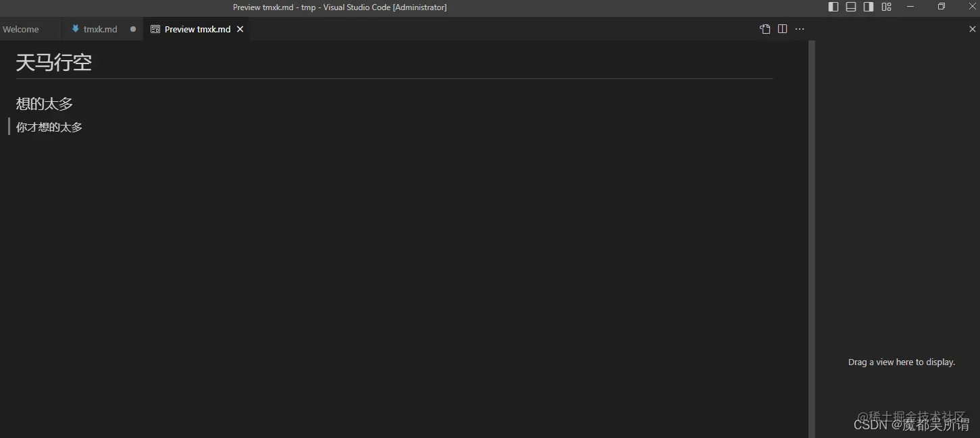This screenshot has height=438, width=980.
Task: Click the markdown file icon on tmxk.md tab
Action: (76, 29)
